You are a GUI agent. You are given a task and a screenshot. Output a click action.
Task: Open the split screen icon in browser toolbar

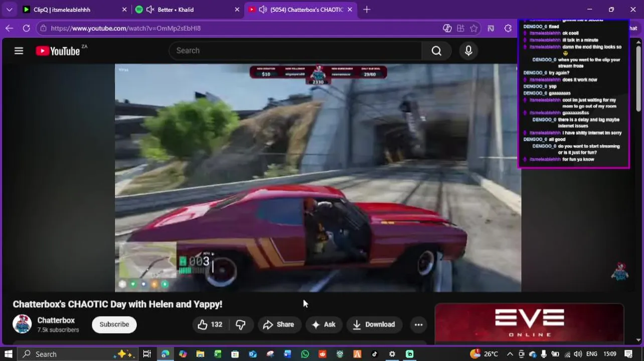[x=491, y=29]
